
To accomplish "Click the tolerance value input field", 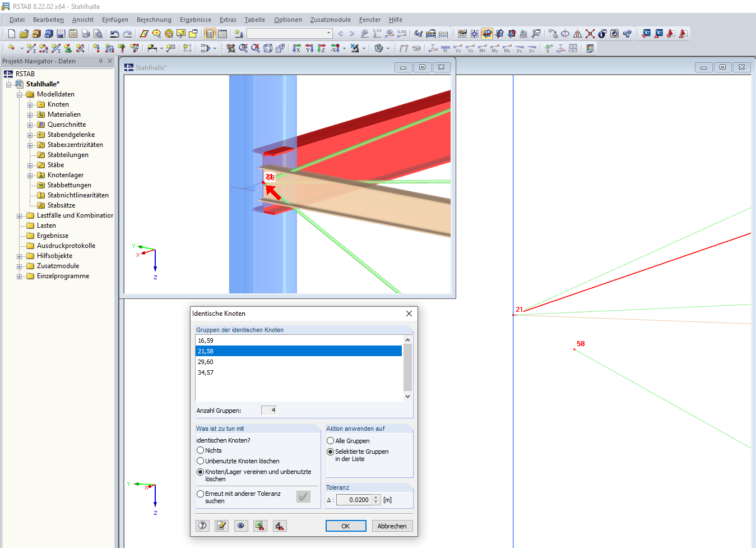I will tap(354, 500).
